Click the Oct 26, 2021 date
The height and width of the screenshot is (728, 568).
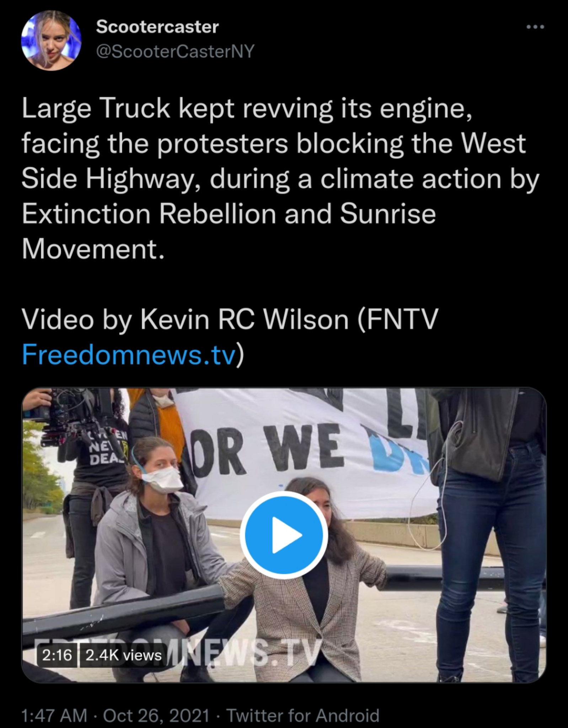[x=156, y=715]
